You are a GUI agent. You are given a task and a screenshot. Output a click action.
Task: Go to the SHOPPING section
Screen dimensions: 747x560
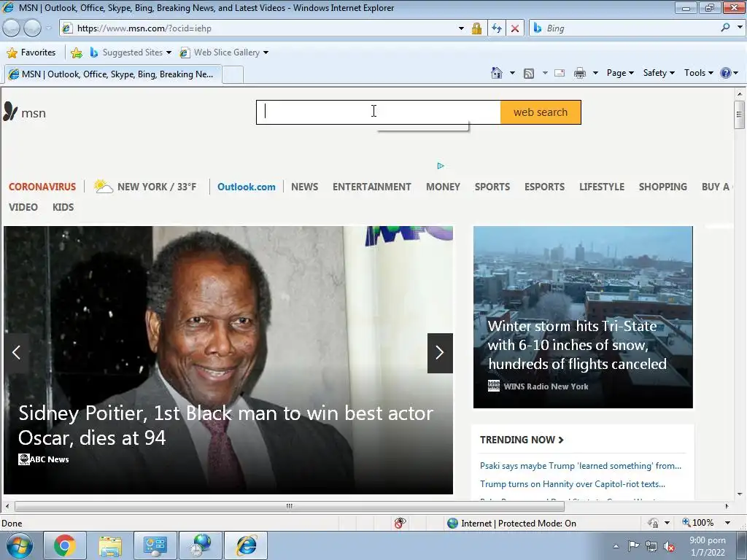pyautogui.click(x=662, y=187)
